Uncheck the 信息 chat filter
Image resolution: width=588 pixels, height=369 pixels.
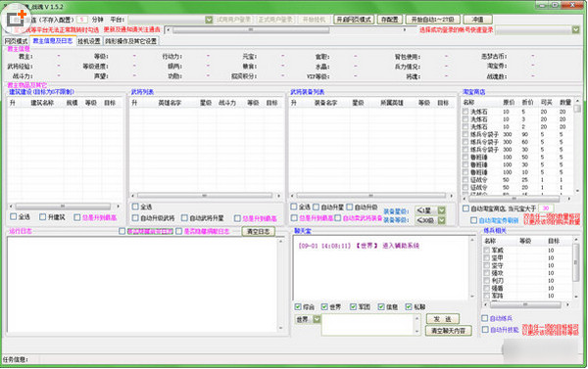(381, 306)
